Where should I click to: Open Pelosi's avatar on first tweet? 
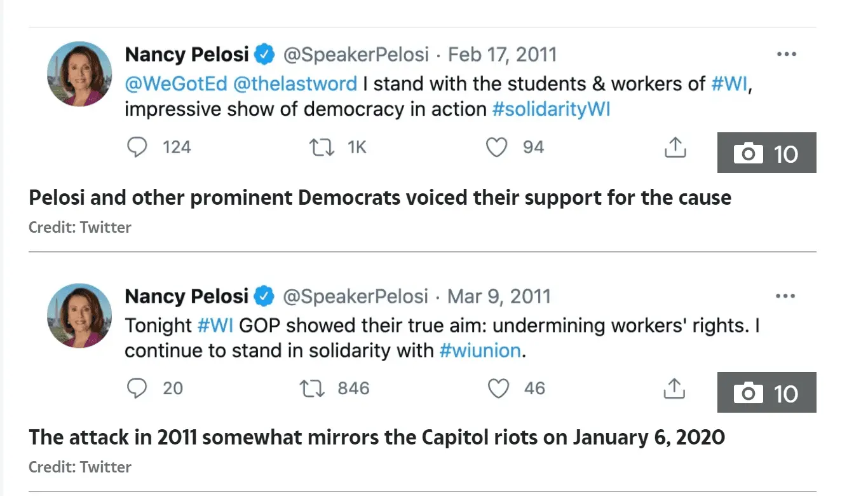[79, 74]
